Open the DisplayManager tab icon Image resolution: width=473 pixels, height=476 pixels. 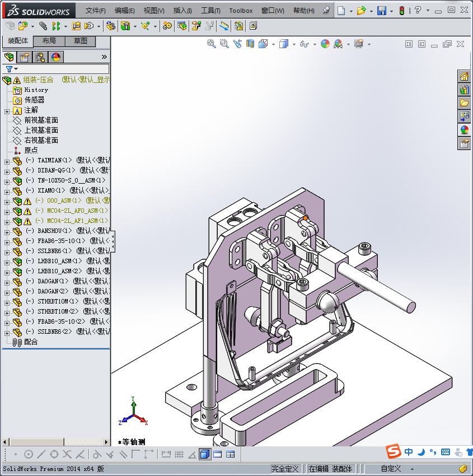click(56, 57)
